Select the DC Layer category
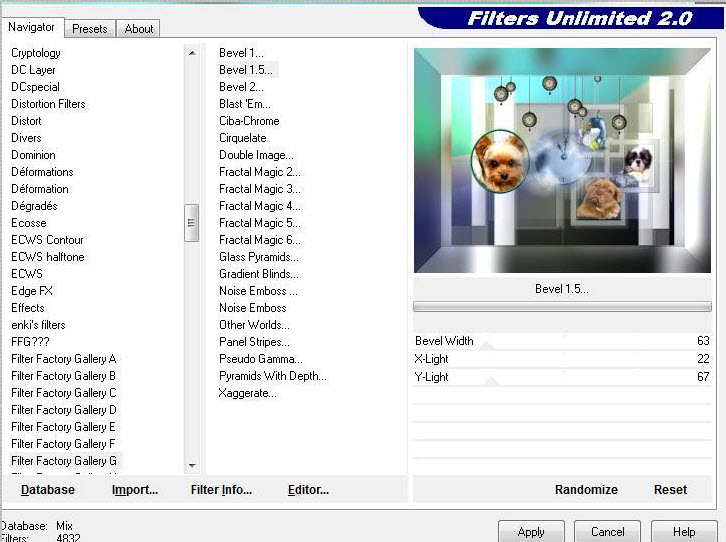Image resolution: width=726 pixels, height=542 pixels. coord(33,70)
